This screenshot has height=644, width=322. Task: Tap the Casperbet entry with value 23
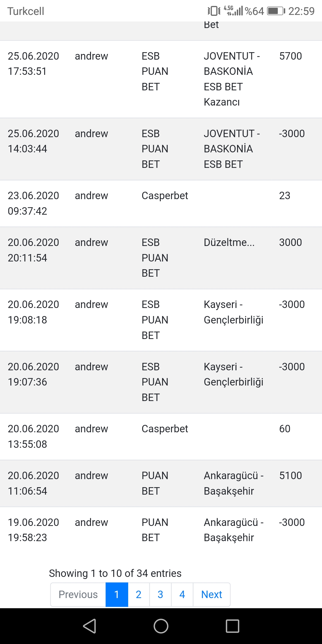161,203
